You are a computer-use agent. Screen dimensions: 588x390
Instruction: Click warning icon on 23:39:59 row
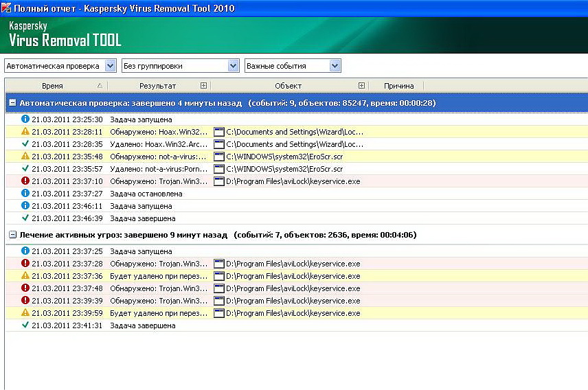(x=25, y=313)
